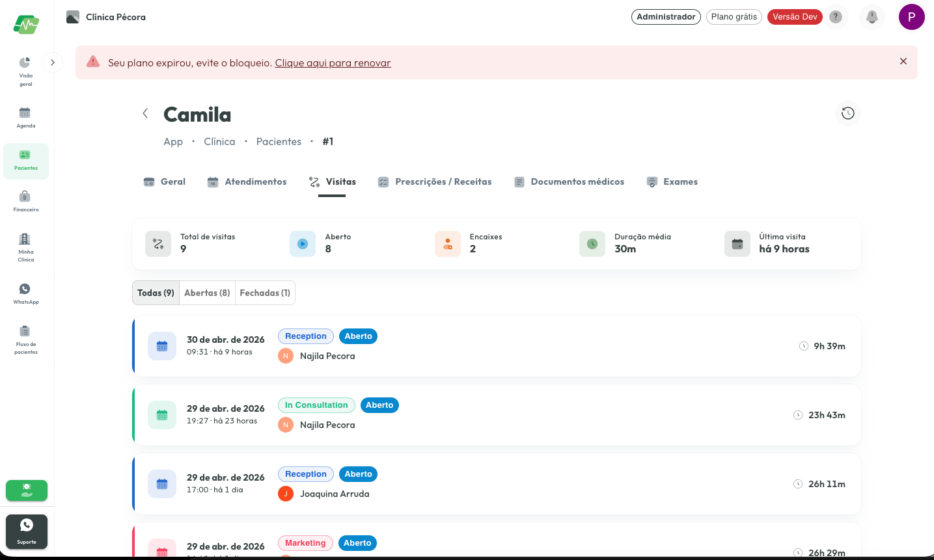This screenshot has width=934, height=560.
Task: Go back with the arrow beside Camila
Action: pos(145,113)
